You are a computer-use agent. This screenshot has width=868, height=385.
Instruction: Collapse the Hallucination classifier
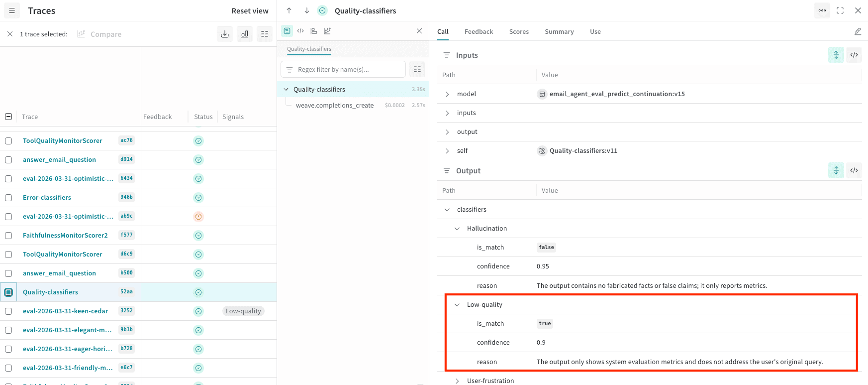pos(457,228)
